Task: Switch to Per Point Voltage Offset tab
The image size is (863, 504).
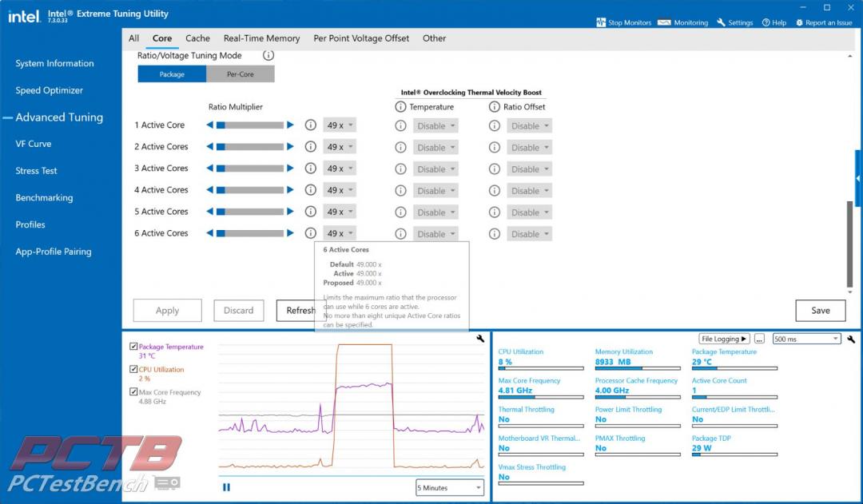Action: [361, 38]
